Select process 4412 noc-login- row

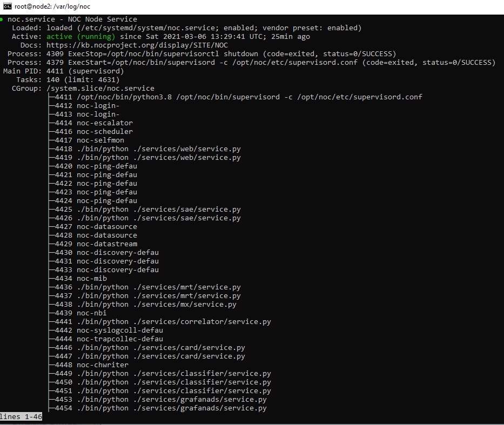tap(84, 106)
